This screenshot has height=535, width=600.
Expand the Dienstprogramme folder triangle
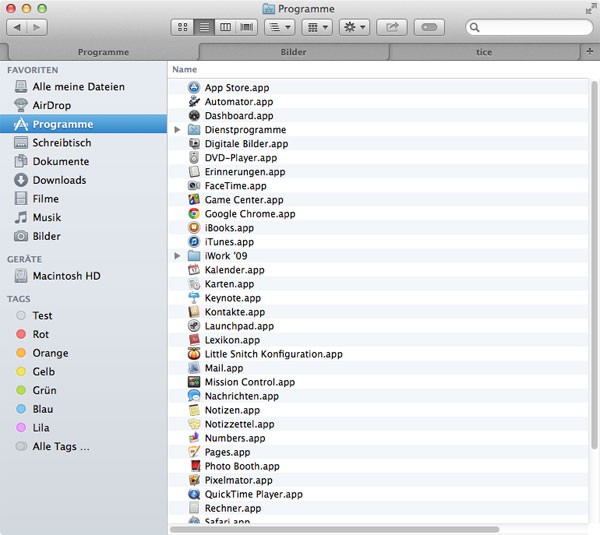pos(177,130)
